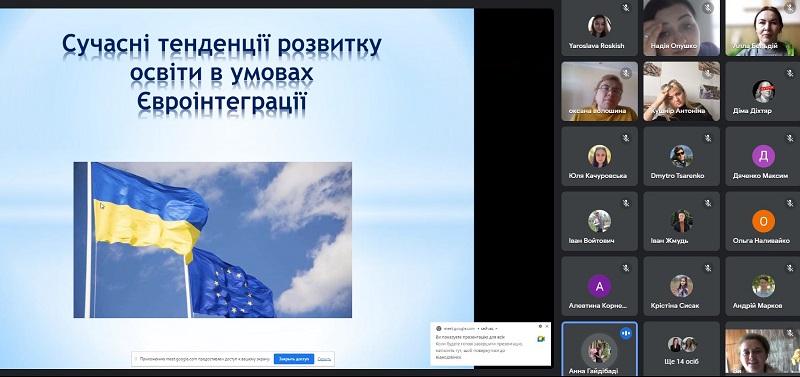Click muted mic icon on Yaroslava Roskish tile
Image resolution: width=800 pixels, height=377 pixels.
point(626,8)
